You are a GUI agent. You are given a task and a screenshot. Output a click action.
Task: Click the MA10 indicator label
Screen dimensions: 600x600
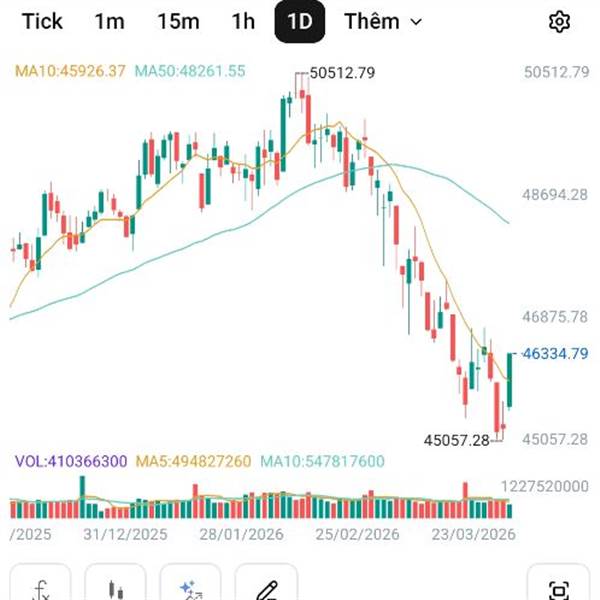tap(70, 72)
